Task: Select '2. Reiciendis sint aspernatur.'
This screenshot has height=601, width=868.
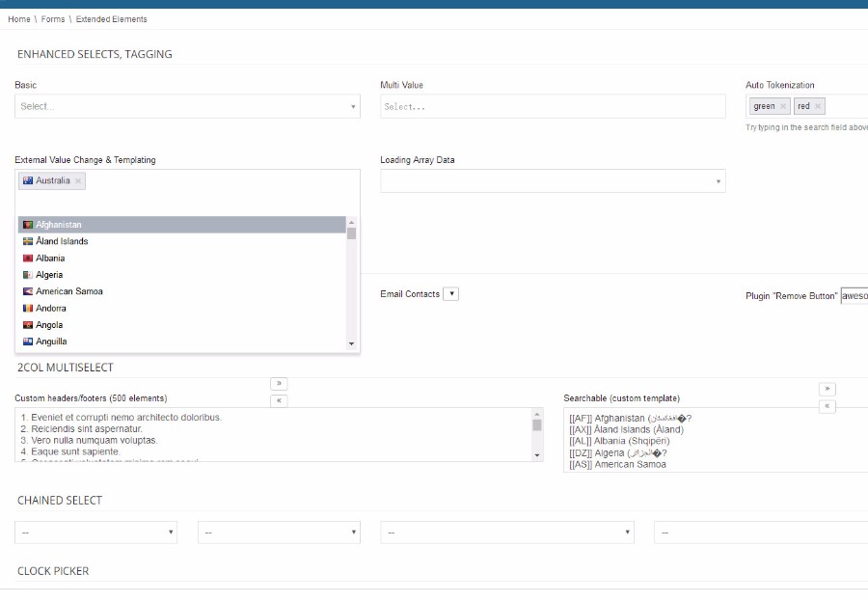Action: 81,429
